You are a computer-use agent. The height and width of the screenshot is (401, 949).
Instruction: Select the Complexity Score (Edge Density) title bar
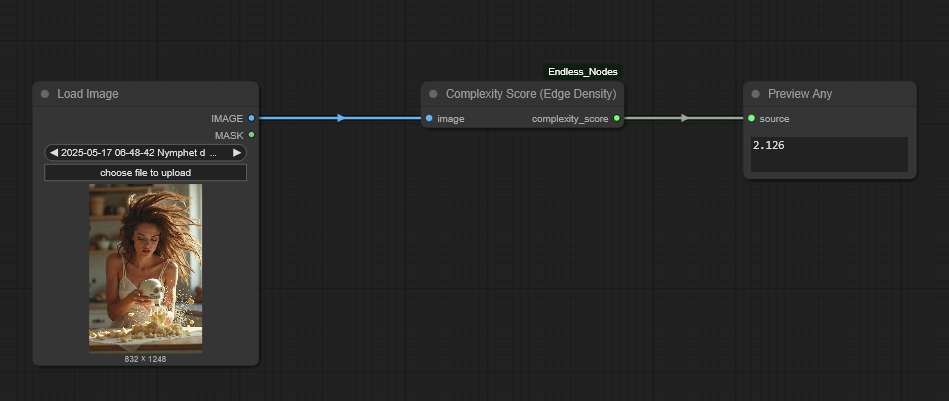coord(530,94)
